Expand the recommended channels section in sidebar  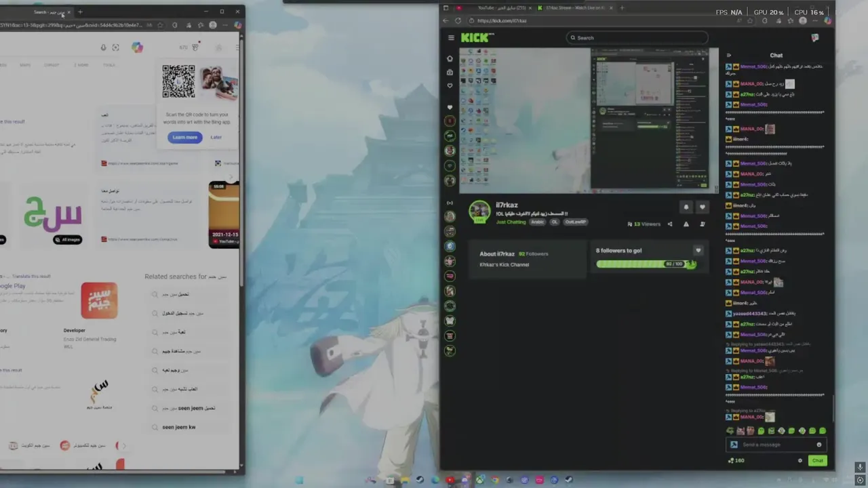(450, 203)
